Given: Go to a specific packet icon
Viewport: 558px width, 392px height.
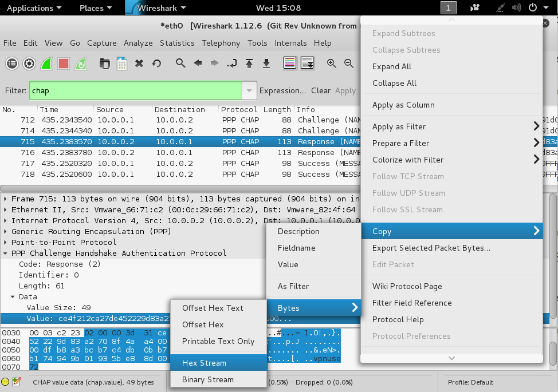Looking at the screenshot, I should coord(232,64).
